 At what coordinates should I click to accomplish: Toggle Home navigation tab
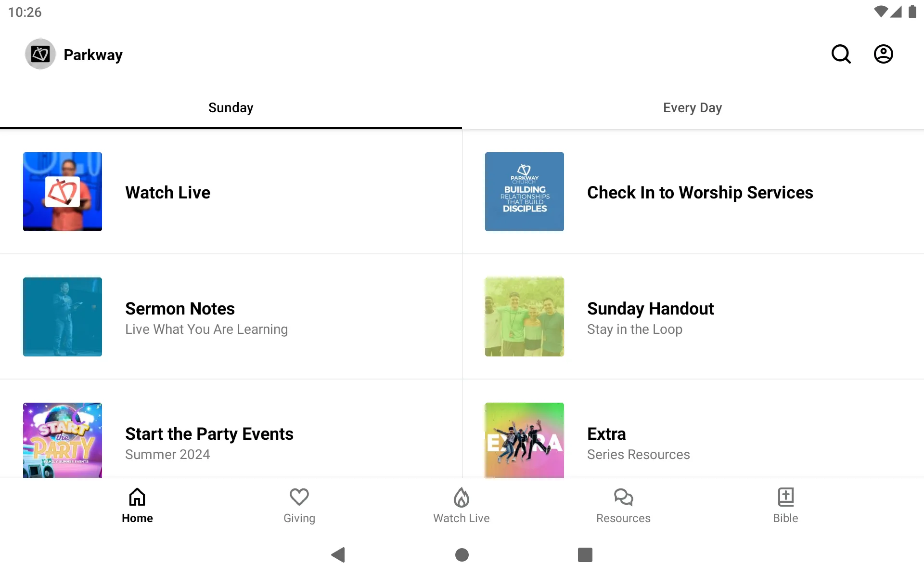(x=136, y=504)
